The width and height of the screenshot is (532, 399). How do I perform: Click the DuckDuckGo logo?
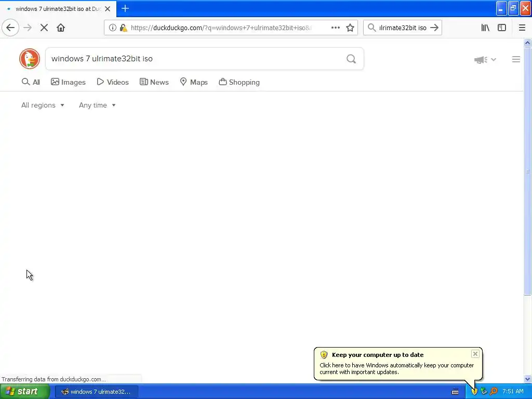click(x=30, y=59)
